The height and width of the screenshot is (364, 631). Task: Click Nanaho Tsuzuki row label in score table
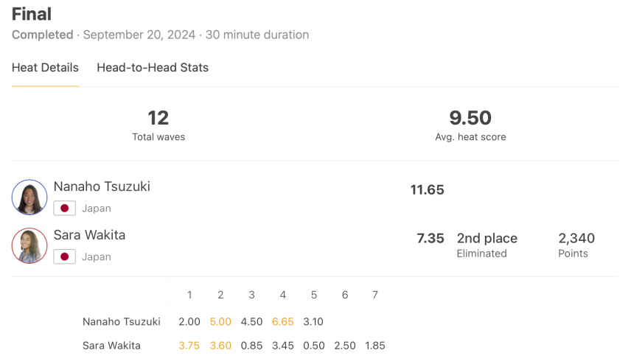122,322
